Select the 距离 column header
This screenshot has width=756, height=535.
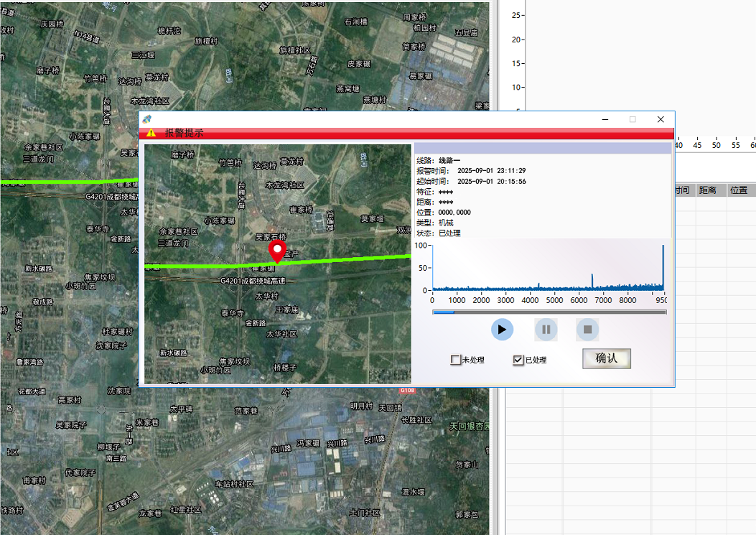(x=707, y=190)
